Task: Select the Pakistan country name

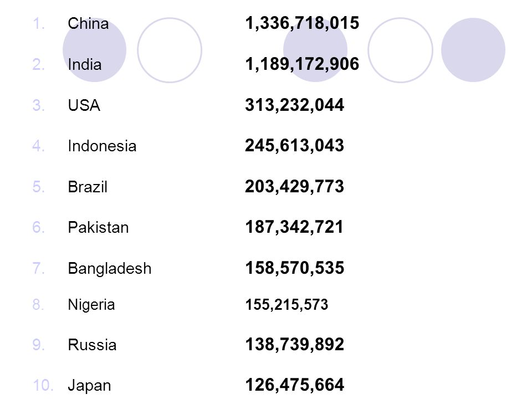Action: pyautogui.click(x=99, y=227)
